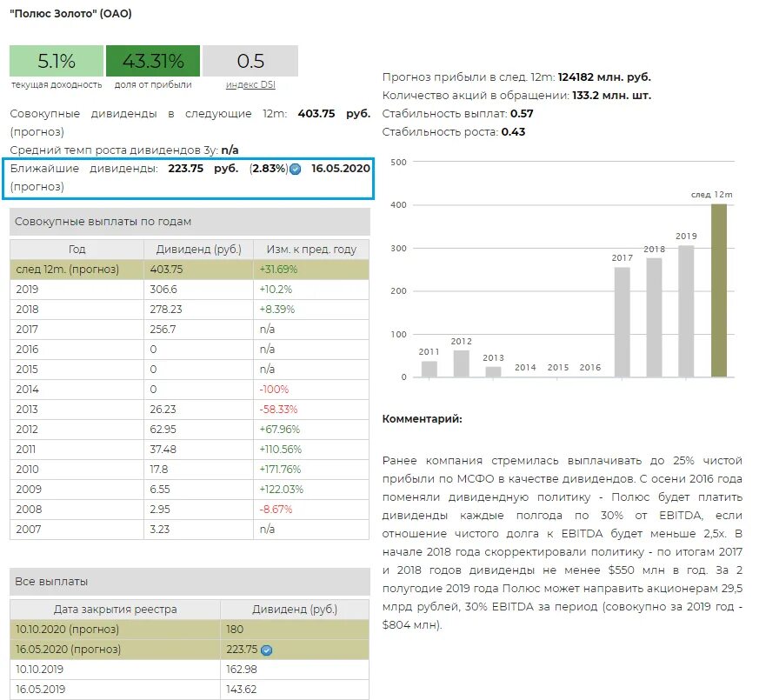The height and width of the screenshot is (700, 759).
Task: Click the 2019 bar in the chart
Action: pos(686,311)
